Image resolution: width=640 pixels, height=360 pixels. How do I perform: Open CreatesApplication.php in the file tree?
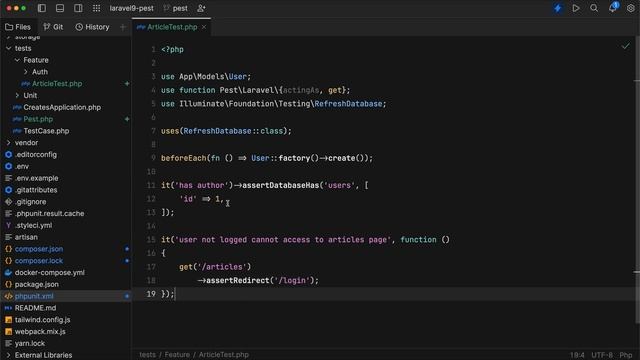(x=62, y=107)
